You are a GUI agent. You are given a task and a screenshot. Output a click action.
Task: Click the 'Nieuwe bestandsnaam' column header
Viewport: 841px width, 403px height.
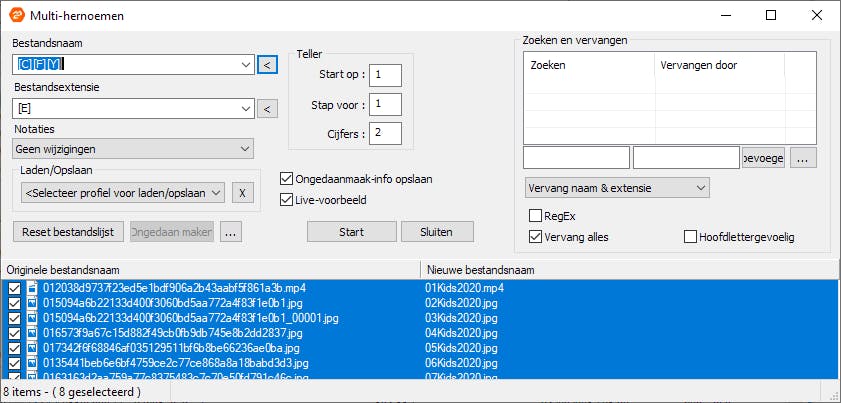coord(620,270)
